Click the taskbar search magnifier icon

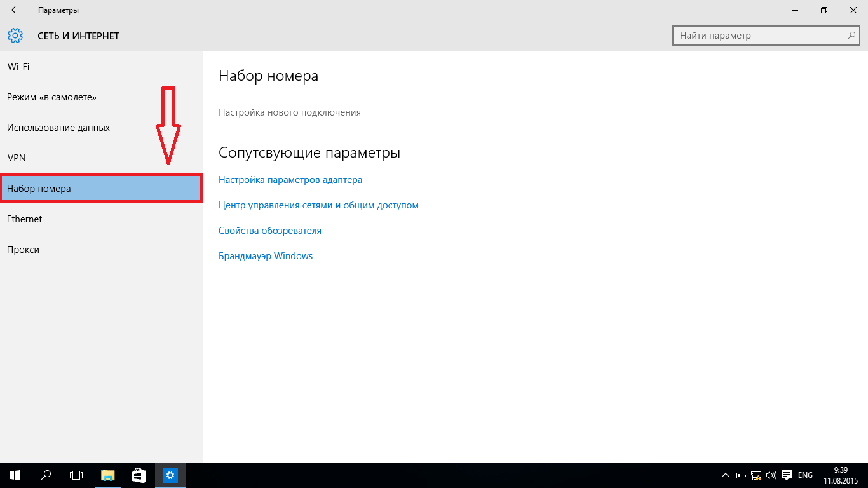(46, 475)
